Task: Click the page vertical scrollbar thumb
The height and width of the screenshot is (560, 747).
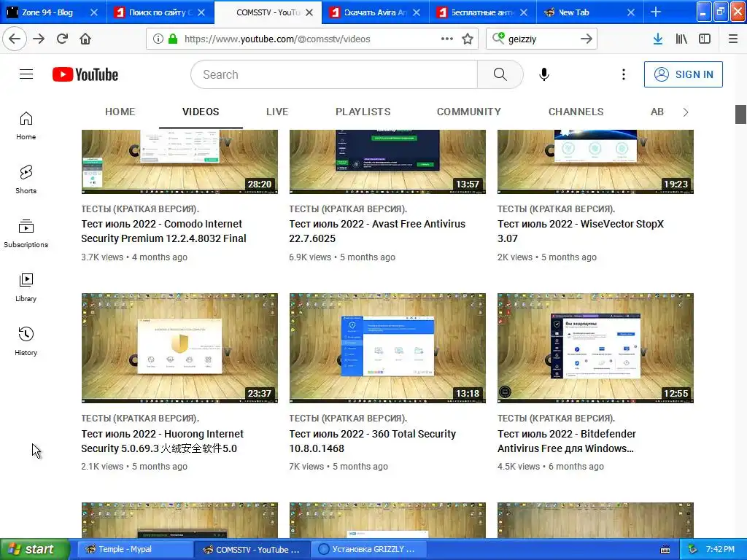Action: 740,114
